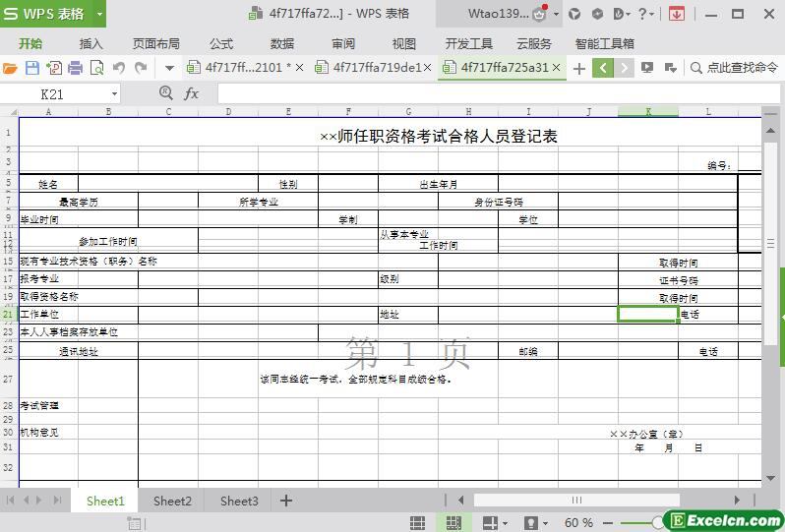Switch to Sheet1 tab
785x532 pixels.
(105, 501)
